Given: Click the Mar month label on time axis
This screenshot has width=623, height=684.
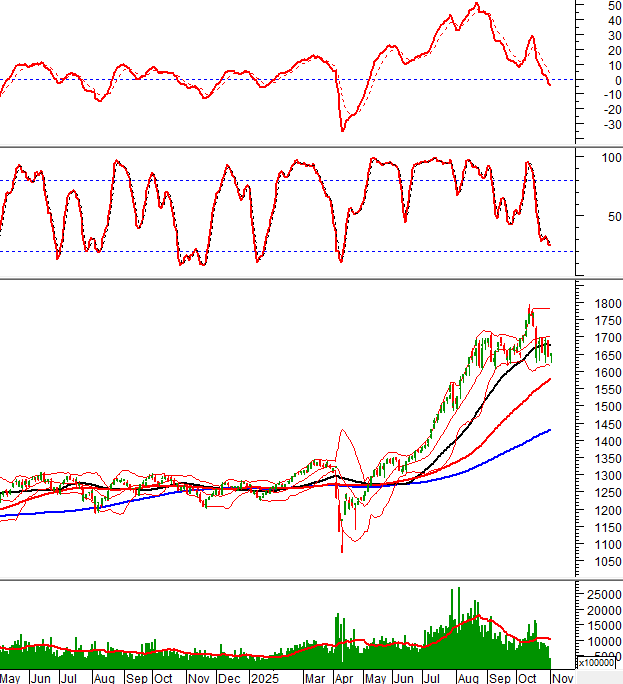Looking at the screenshot, I should click(315, 677).
